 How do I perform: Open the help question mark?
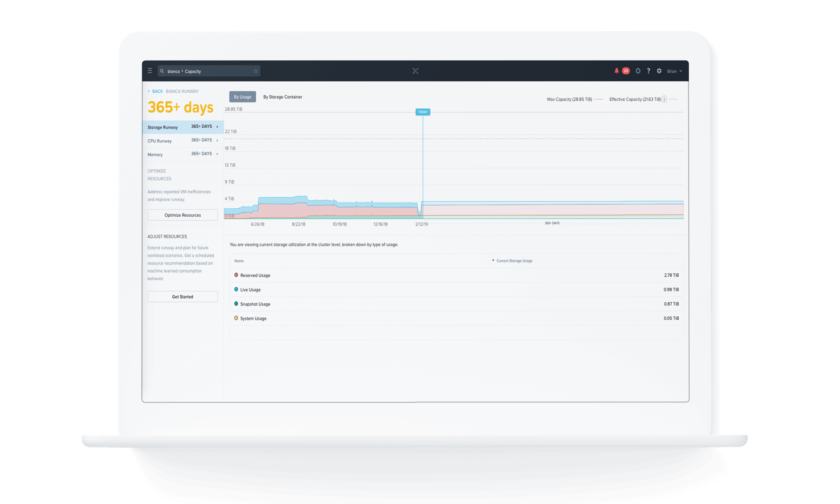point(648,71)
